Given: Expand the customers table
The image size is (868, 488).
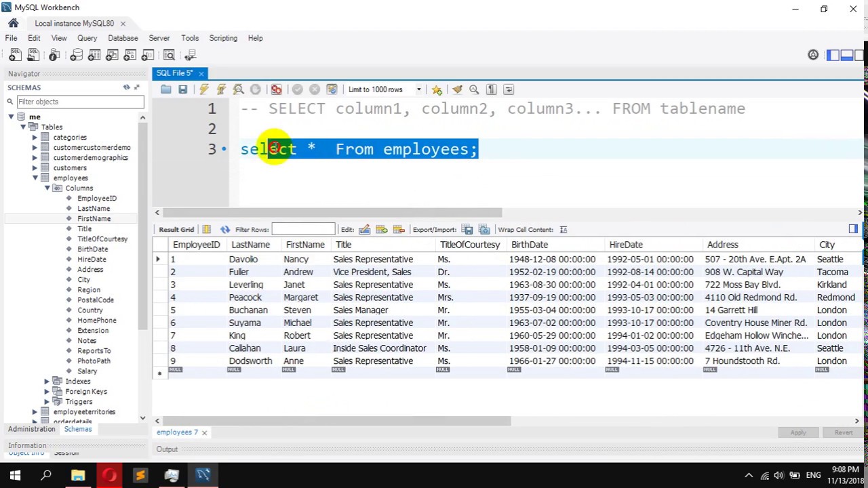Looking at the screenshot, I should click(35, 167).
